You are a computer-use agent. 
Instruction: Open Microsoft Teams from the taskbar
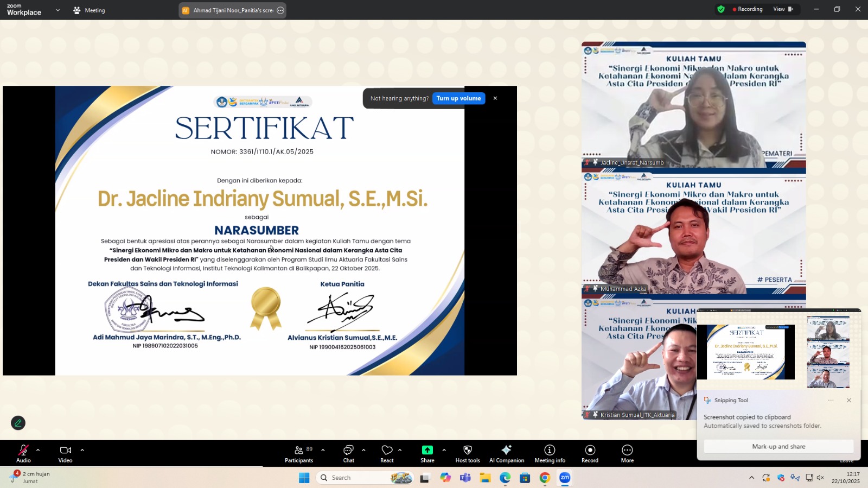[465, 478]
